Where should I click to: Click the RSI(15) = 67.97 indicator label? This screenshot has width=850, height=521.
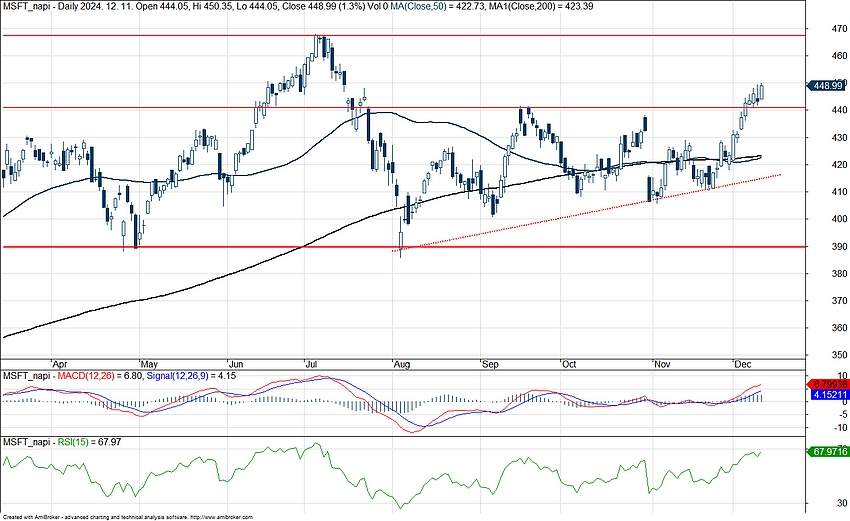click(x=89, y=442)
